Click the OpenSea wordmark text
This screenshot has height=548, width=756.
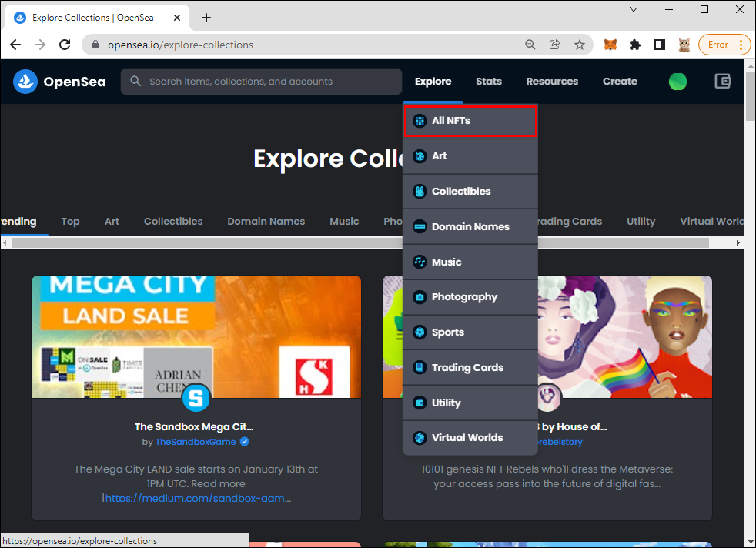click(x=75, y=82)
